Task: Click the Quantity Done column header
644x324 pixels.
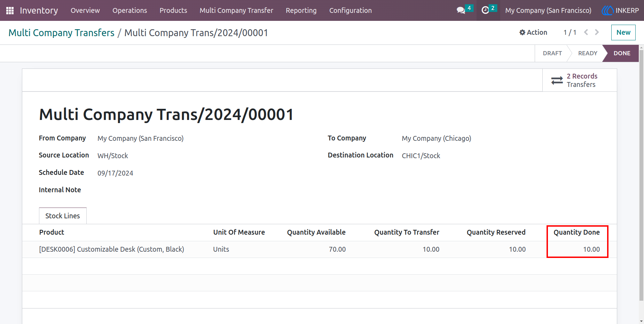Action: coord(576,232)
